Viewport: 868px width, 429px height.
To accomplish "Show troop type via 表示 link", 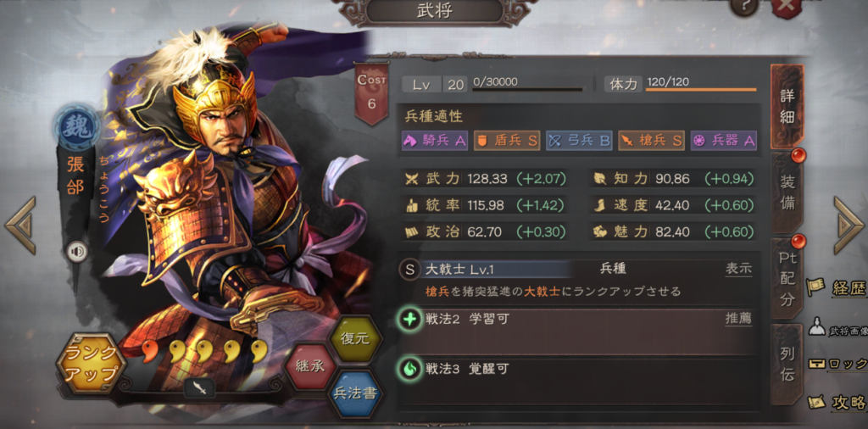I will coord(739,269).
